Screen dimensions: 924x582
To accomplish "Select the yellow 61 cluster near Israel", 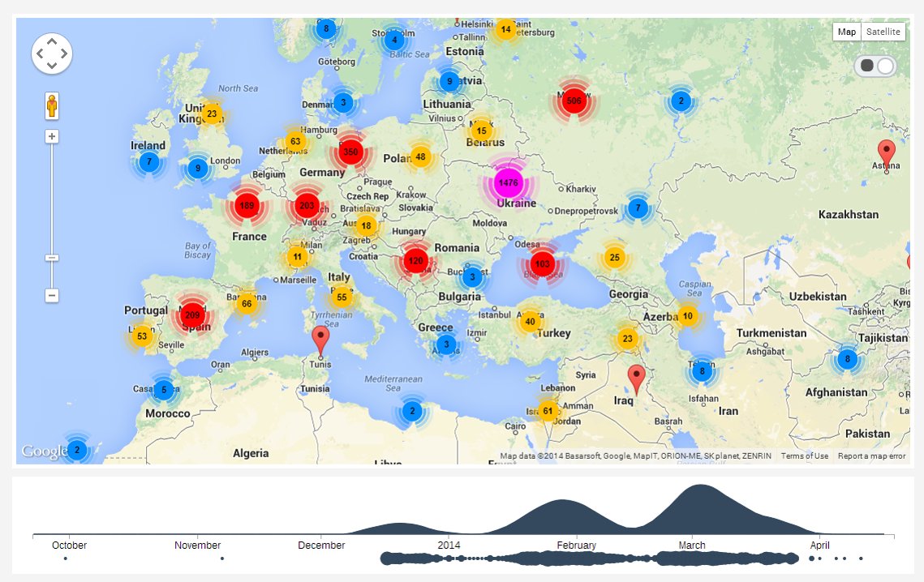I will click(548, 411).
